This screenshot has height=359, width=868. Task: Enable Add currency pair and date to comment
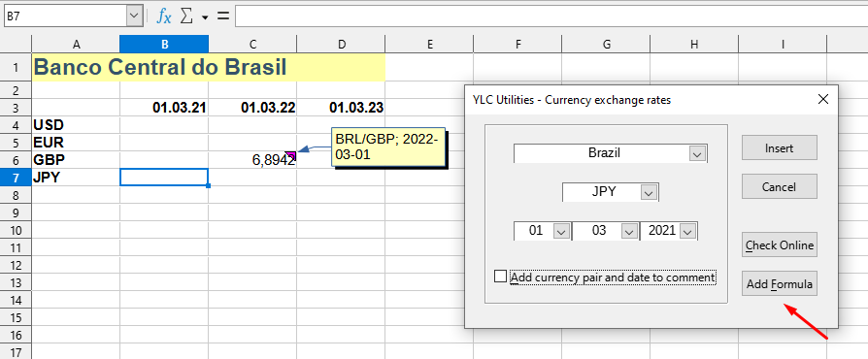[500, 276]
